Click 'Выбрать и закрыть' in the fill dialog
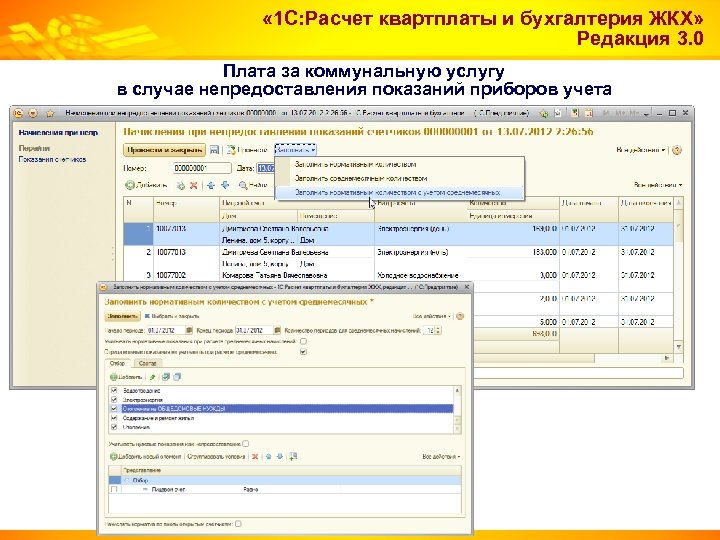 click(172, 316)
